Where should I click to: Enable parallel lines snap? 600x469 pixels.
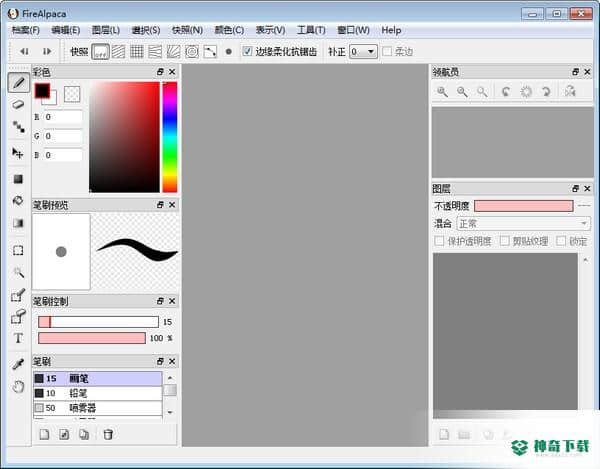click(119, 51)
